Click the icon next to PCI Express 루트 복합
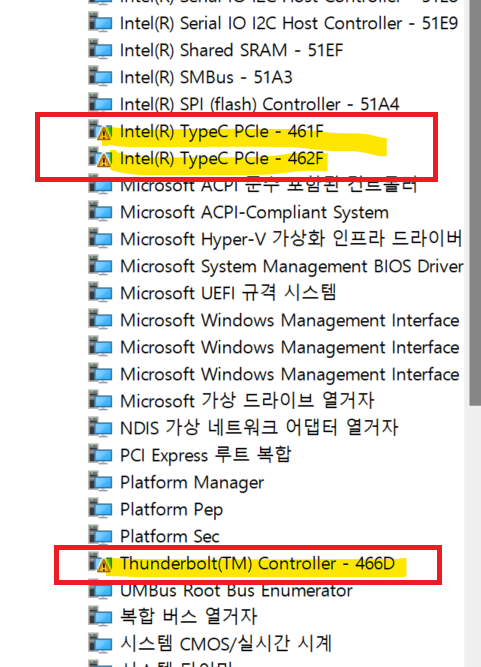 coord(100,455)
